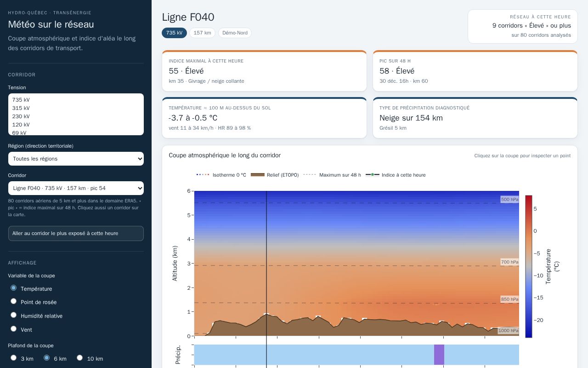Image resolution: width=588 pixels, height=368 pixels.
Task: Click the Réseau à cette heure summary card
Action: [x=523, y=27]
